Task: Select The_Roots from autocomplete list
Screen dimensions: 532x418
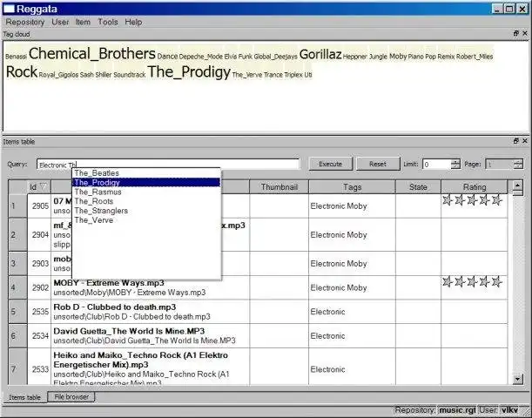Action: point(146,201)
